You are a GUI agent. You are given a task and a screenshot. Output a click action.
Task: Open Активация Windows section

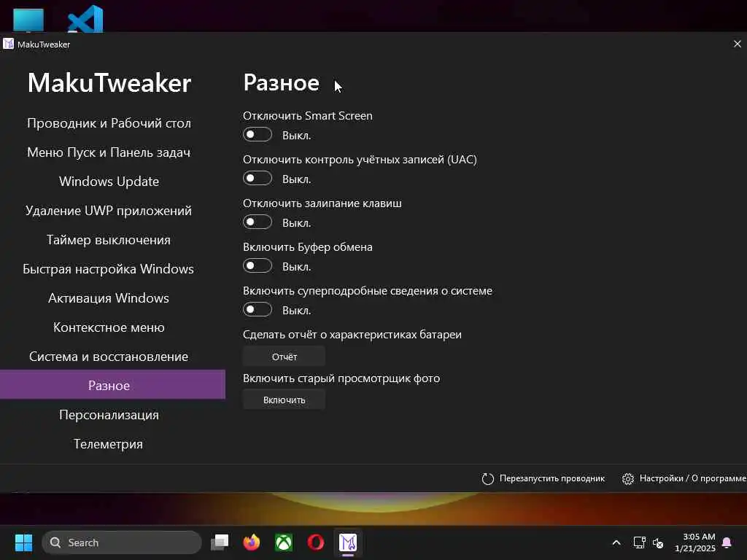tap(109, 298)
